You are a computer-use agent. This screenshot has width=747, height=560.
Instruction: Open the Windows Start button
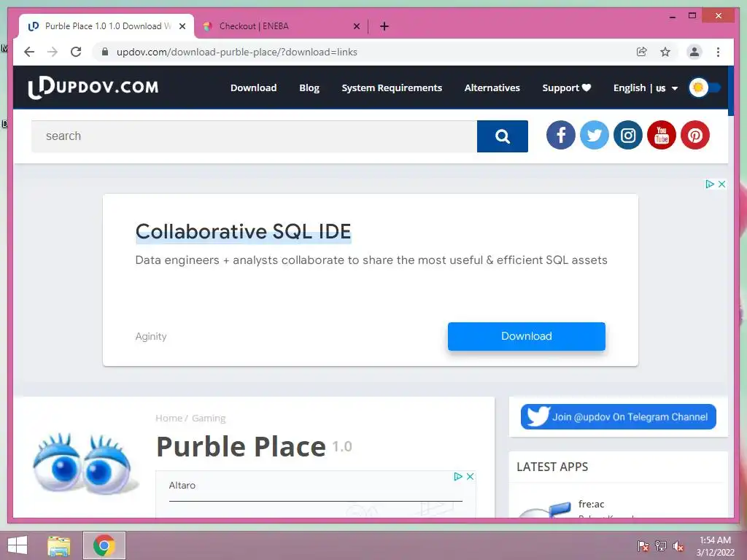(18, 545)
